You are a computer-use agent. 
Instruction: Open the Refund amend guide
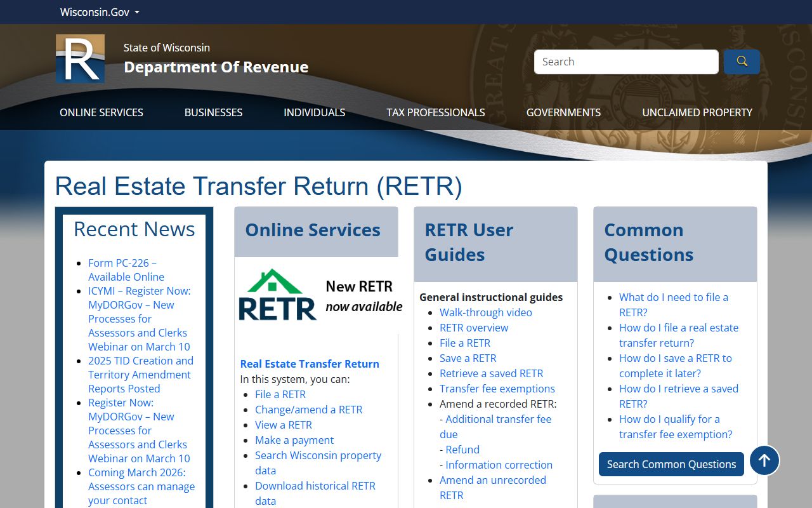click(462, 450)
